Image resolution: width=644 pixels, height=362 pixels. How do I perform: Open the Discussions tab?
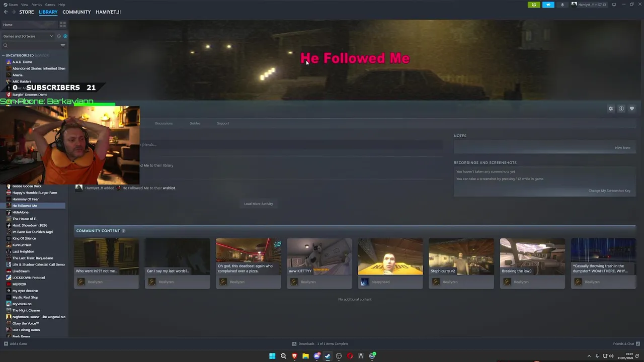click(x=164, y=123)
